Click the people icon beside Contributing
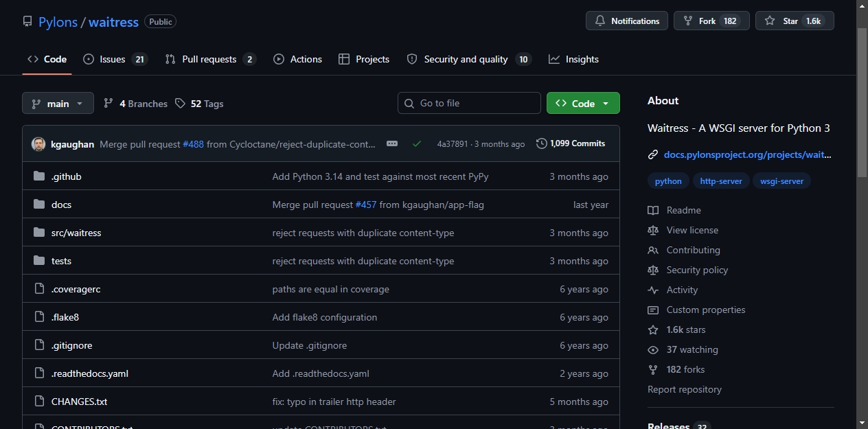The image size is (868, 429). (x=653, y=250)
